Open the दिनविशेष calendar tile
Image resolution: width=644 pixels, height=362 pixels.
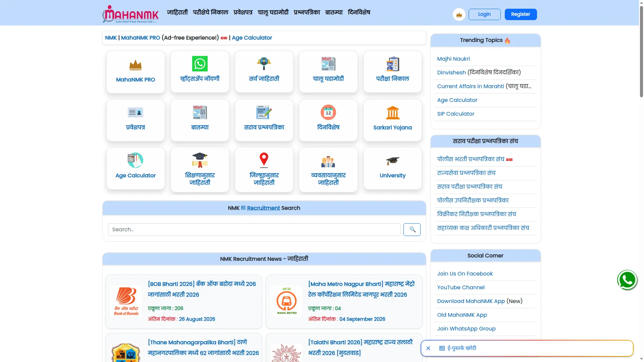328,120
